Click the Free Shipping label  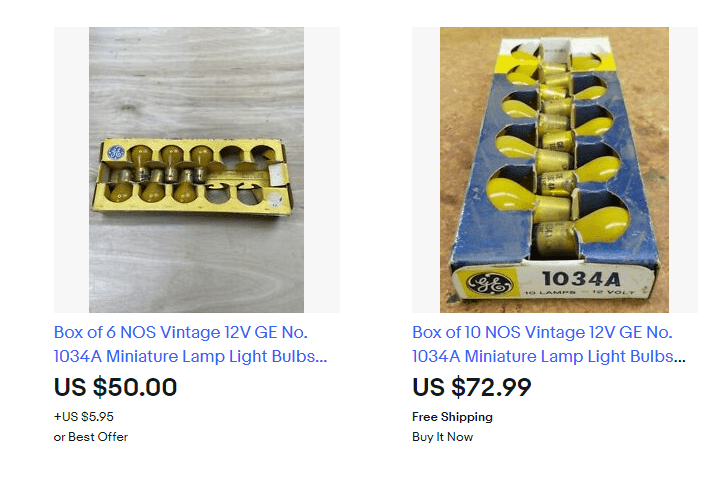452,417
